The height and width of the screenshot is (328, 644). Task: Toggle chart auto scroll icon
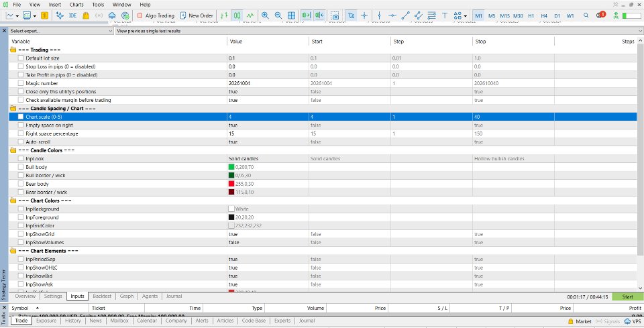pyautogui.click(x=307, y=15)
